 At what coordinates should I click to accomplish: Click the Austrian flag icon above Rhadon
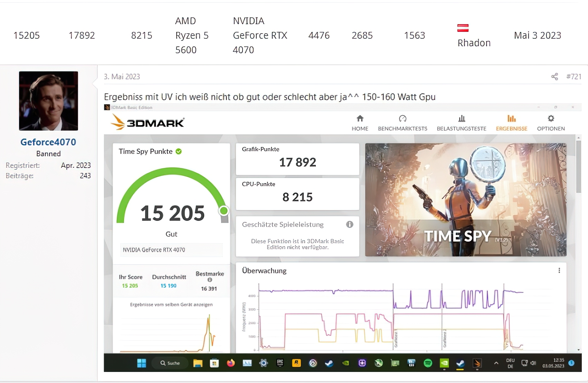(x=463, y=28)
